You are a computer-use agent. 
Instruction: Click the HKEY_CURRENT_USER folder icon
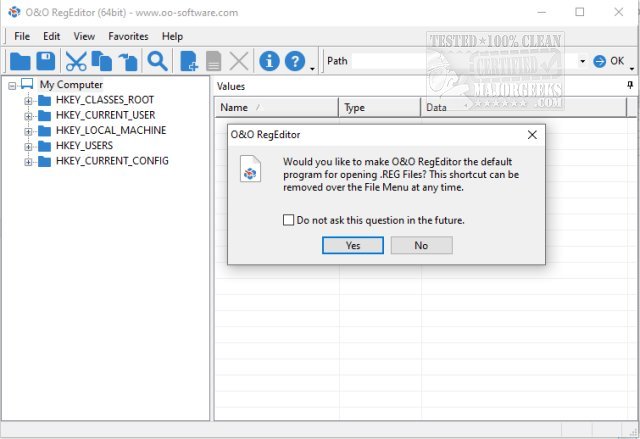click(x=44, y=116)
